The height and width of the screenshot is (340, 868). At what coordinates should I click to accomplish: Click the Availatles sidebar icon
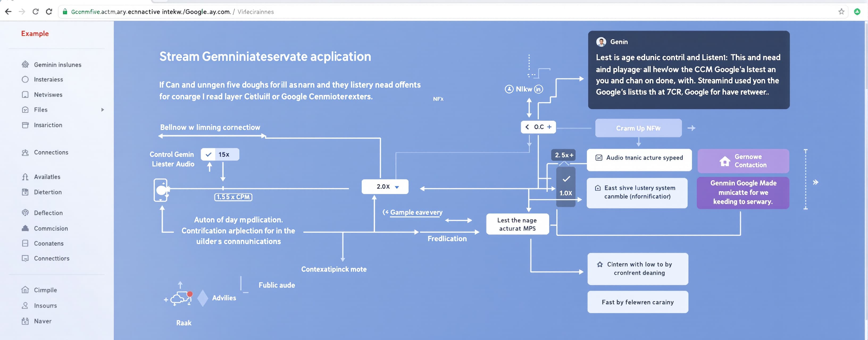coord(25,177)
